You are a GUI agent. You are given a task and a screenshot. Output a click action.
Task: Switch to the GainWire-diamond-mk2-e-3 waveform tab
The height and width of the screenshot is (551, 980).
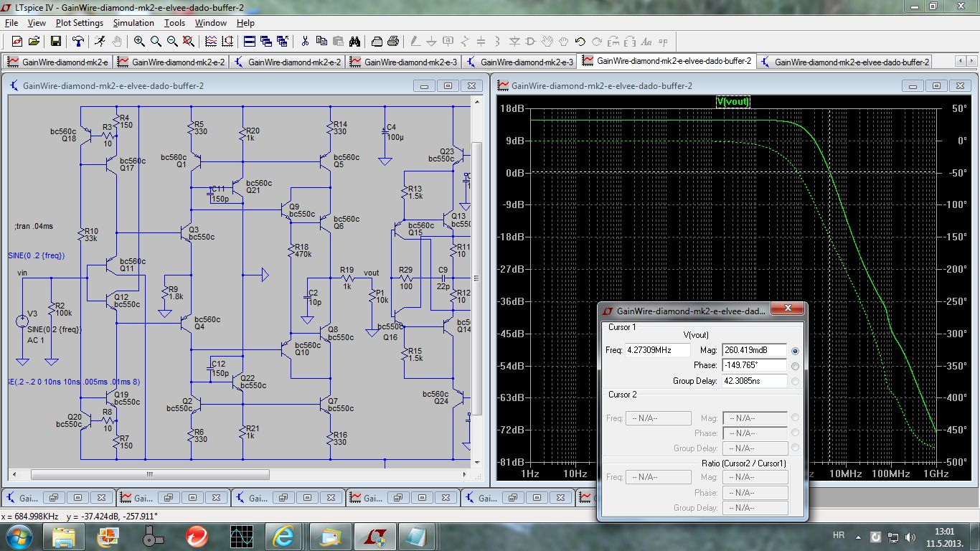[403, 62]
